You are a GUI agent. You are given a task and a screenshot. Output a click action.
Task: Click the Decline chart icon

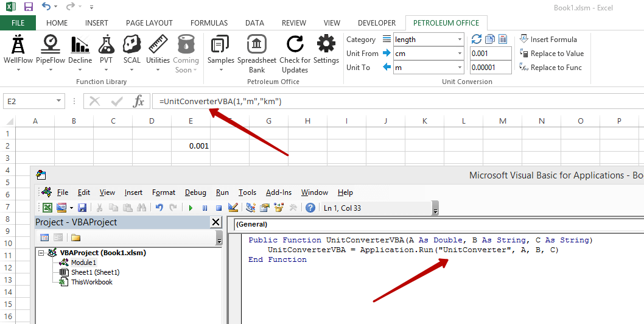pos(80,45)
